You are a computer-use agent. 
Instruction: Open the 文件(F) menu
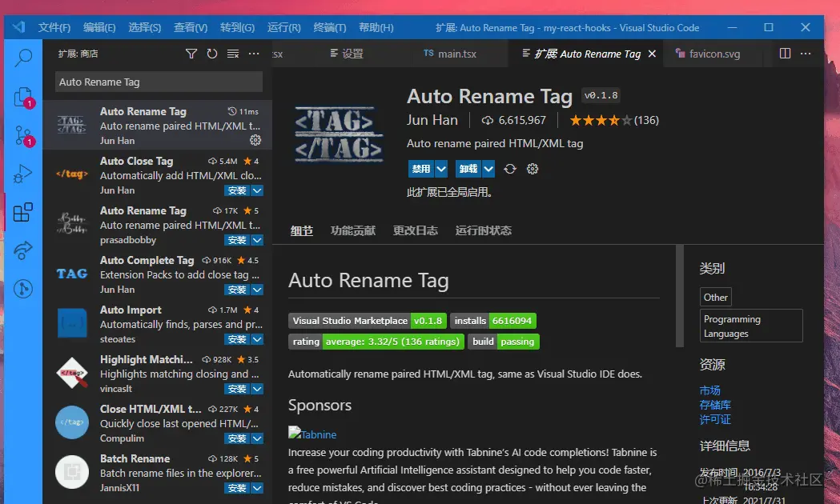click(54, 27)
